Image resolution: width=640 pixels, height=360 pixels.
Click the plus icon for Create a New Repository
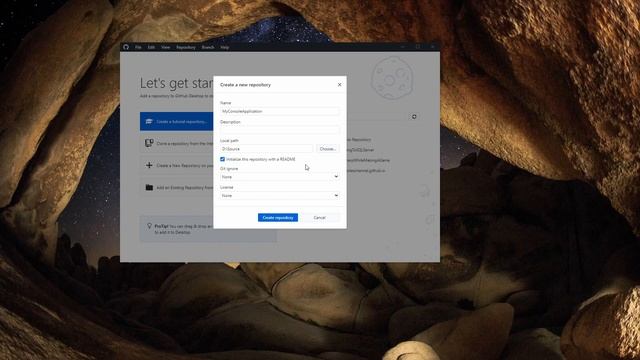[x=149, y=165]
